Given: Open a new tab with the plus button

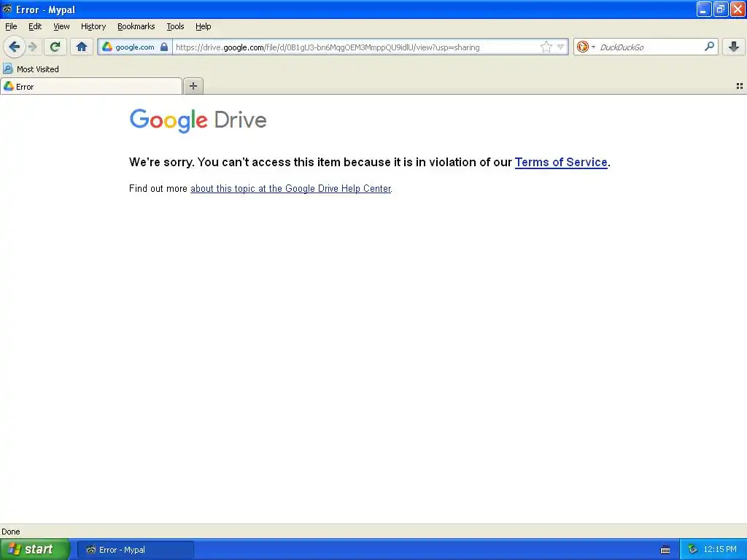Looking at the screenshot, I should 193,86.
